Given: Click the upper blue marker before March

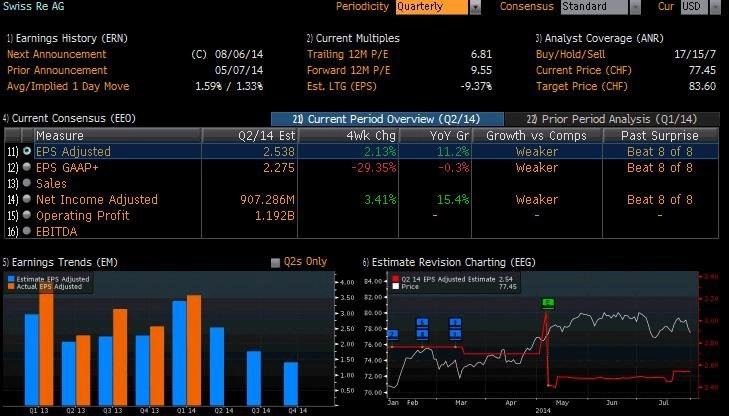Looking at the screenshot, I should pos(455,322).
